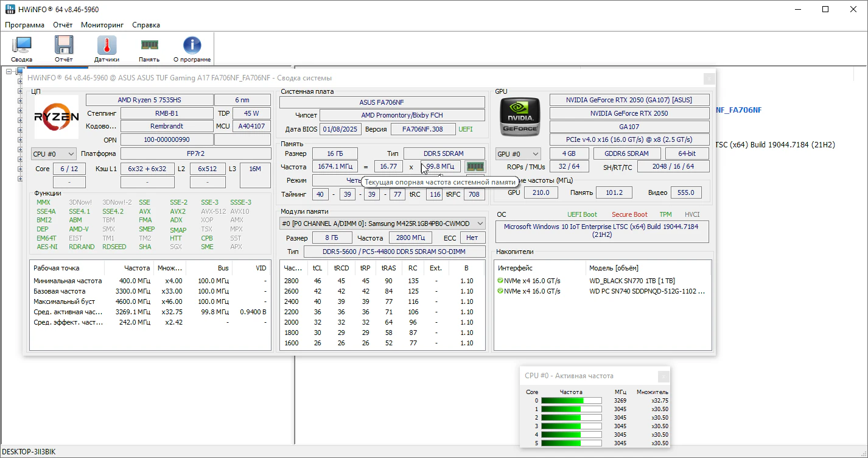Close the CPU #0 Активная частота window

click(x=663, y=376)
